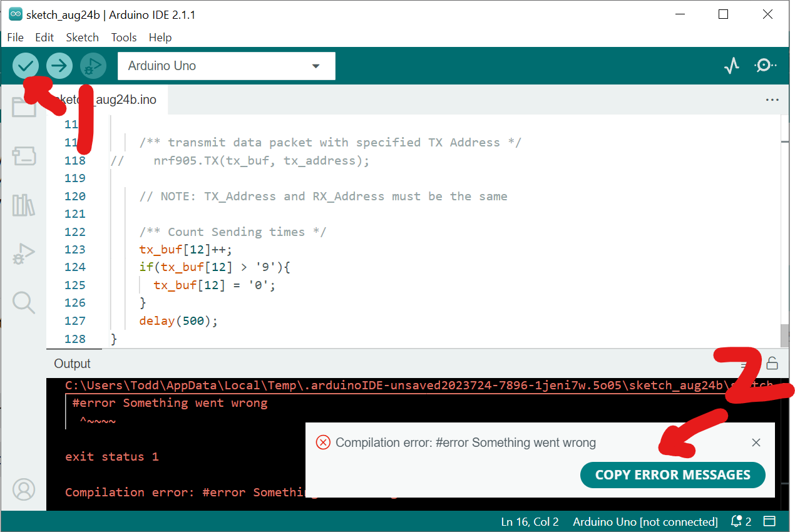Open the Sketchbook sidebar icon

(x=24, y=107)
